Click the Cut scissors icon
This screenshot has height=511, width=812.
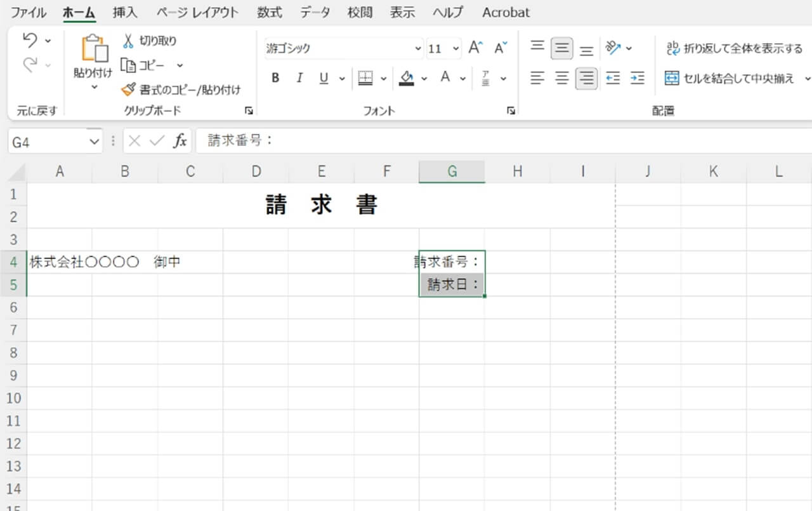[128, 41]
